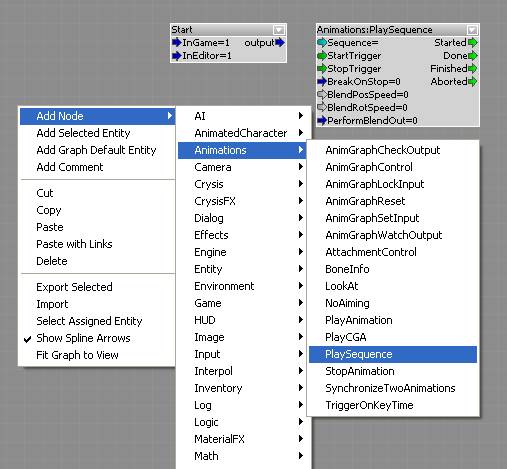Image resolution: width=507 pixels, height=469 pixels.
Task: Click the InEditor input port arrow
Action: (177, 56)
